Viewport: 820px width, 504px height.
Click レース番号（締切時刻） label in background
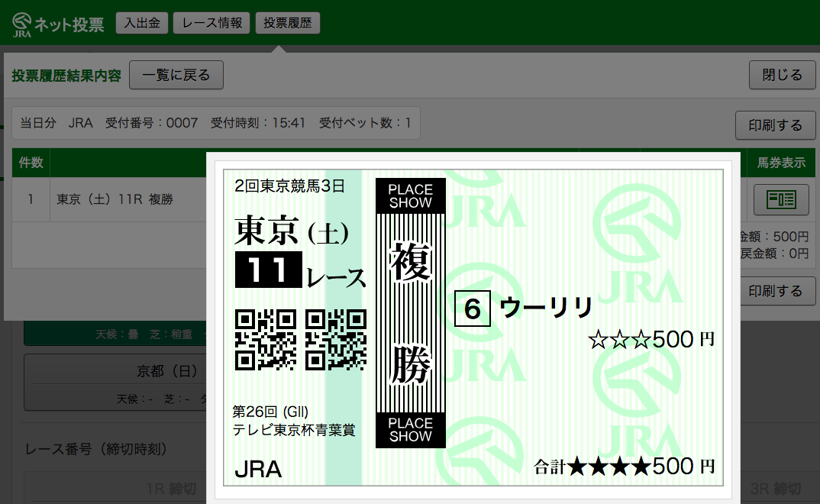click(95, 449)
